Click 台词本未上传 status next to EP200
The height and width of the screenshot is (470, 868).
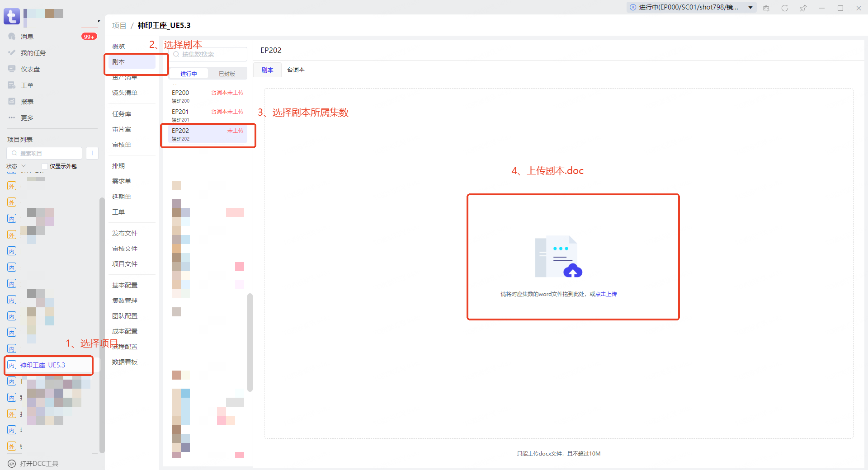227,93
